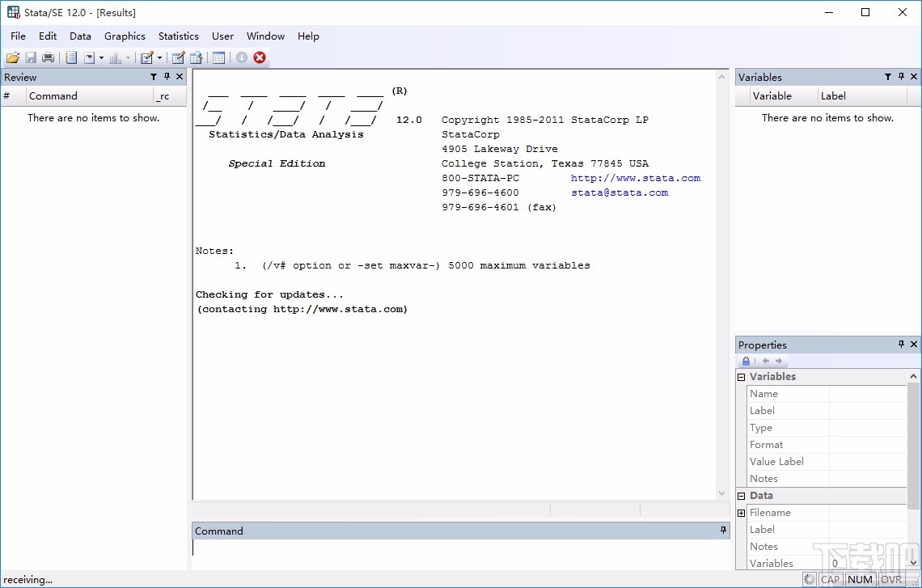This screenshot has width=922, height=588.
Task: Open the File menu
Action: (x=19, y=36)
